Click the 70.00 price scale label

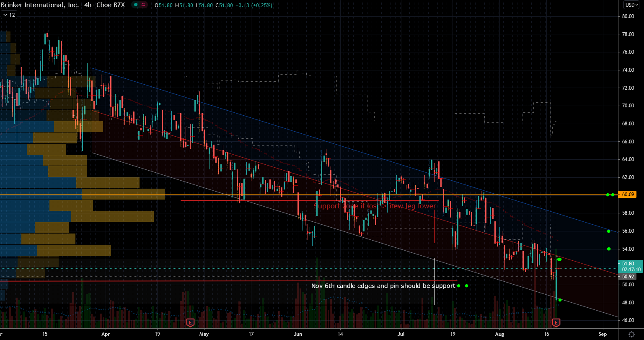coord(627,106)
